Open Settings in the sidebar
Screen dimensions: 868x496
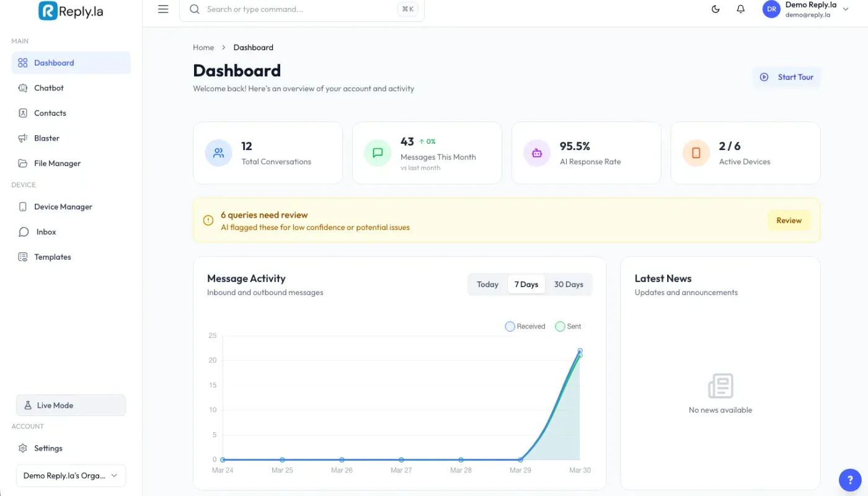click(x=71, y=448)
